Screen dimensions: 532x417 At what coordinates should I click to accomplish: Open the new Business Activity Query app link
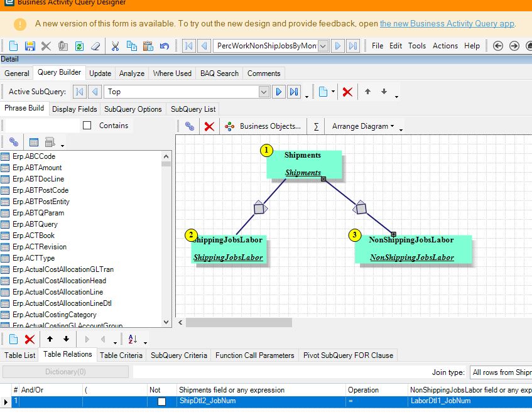447,23
